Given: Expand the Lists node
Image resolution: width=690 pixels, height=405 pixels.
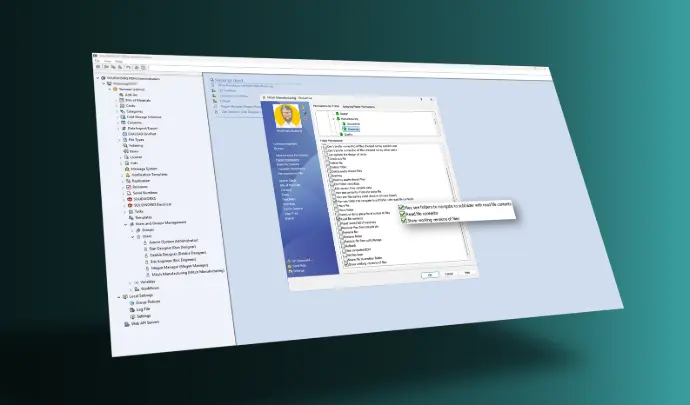Looking at the screenshot, I should pos(121,163).
